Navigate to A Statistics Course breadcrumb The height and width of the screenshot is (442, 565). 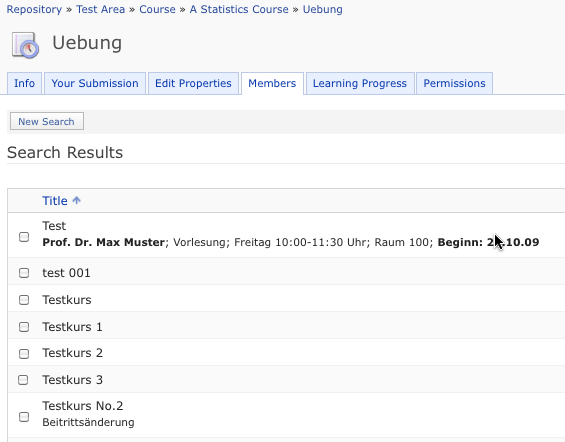239,9
